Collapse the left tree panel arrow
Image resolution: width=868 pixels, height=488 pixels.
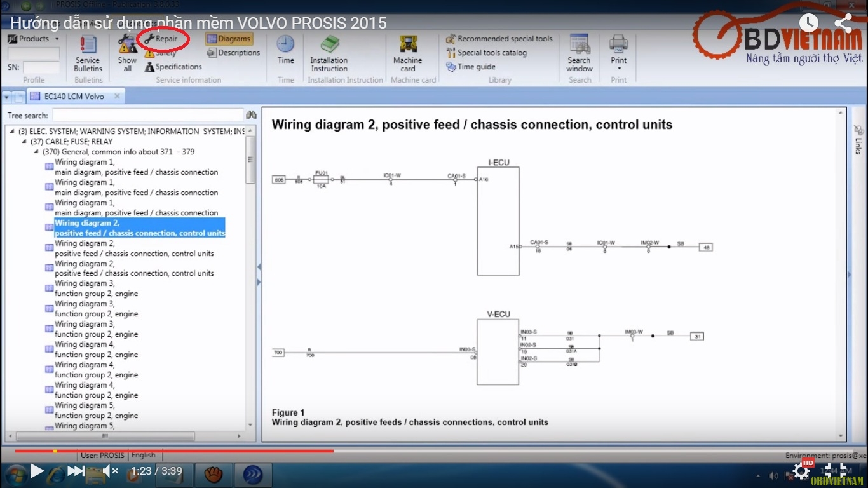tap(259, 268)
